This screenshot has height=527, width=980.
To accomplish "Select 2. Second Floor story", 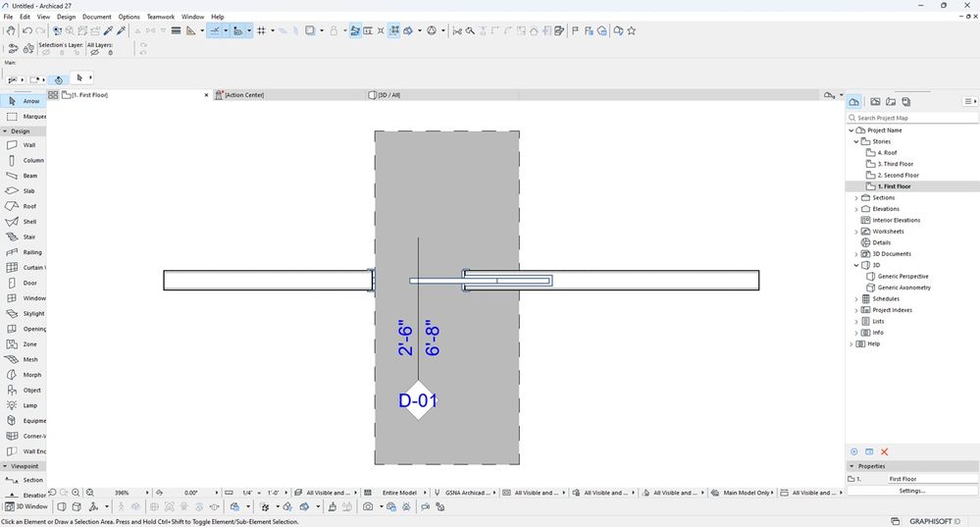I will pyautogui.click(x=901, y=176).
